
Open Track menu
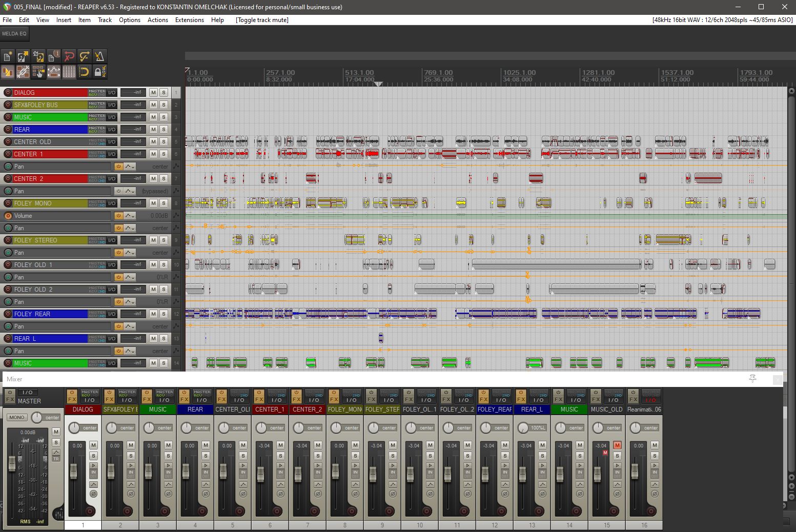tap(105, 20)
